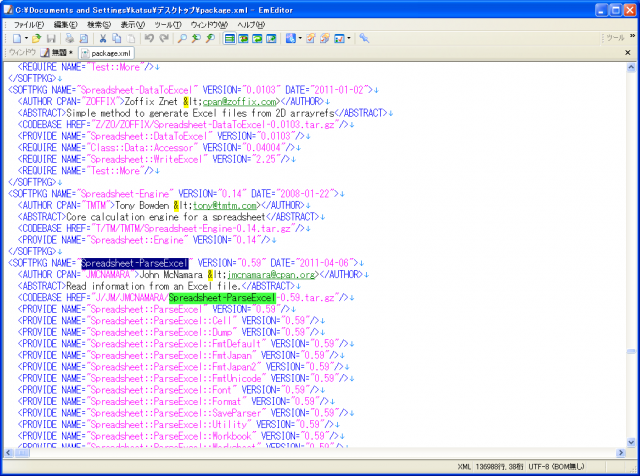Click the line and column status bar entry
Image resolution: width=640 pixels, height=476 pixels.
499,467
